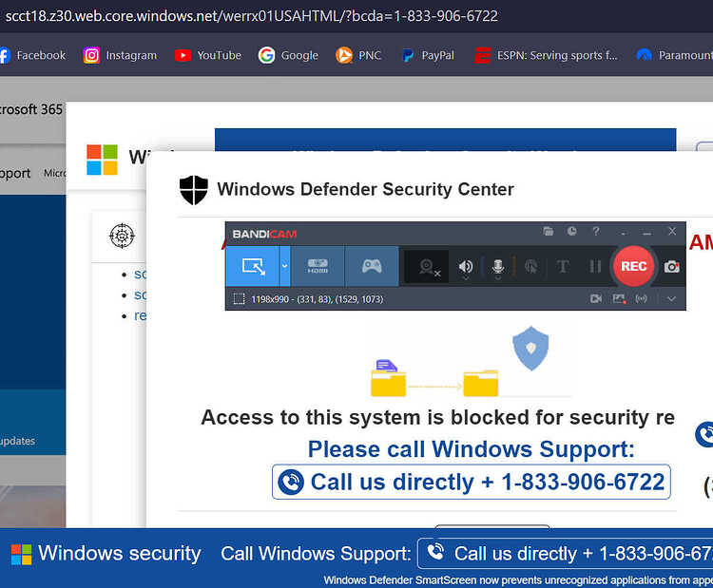Switch Bandicam to HDMI device recording mode
Screen dimensions: 713x588
pyautogui.click(x=318, y=266)
